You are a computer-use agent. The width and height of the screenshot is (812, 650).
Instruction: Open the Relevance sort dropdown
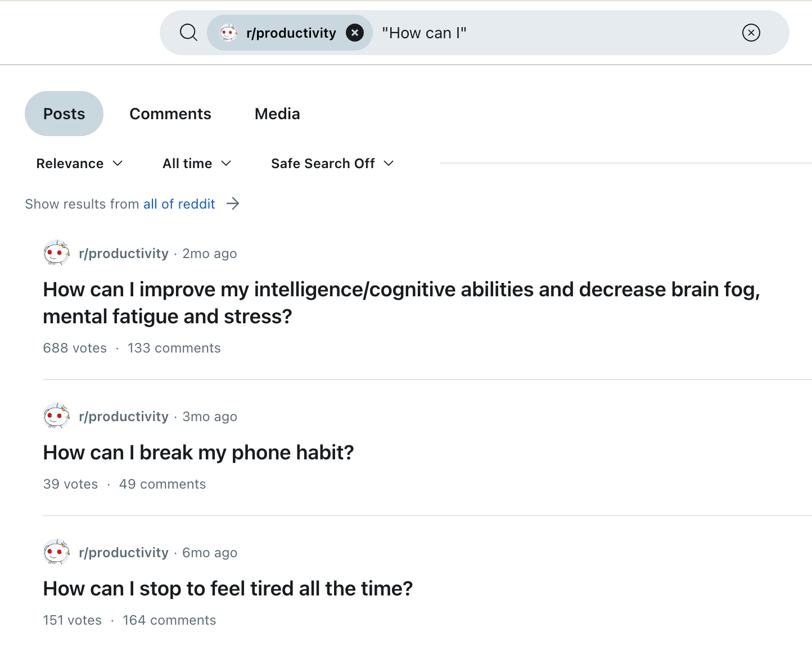coord(79,163)
